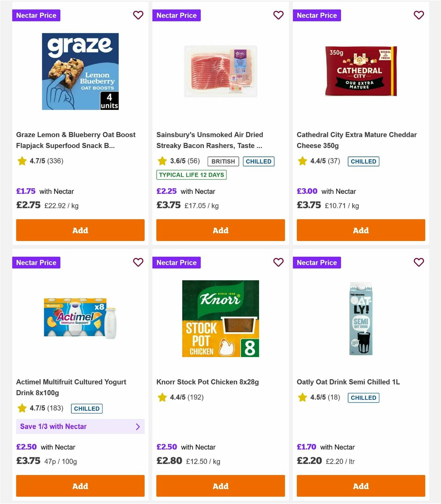The image size is (441, 504).
Task: Open the Knorr Stock Pot Chicken product page
Action: click(208, 382)
